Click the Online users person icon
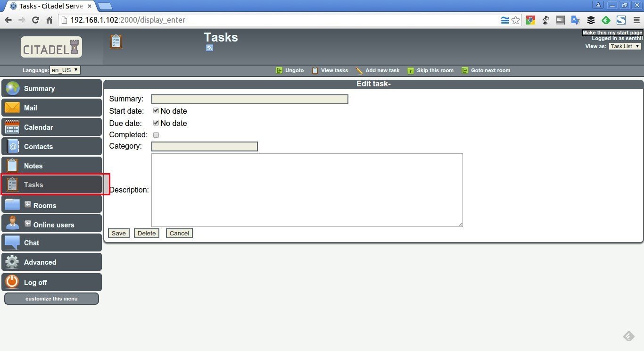The height and width of the screenshot is (351, 644). pos(12,223)
